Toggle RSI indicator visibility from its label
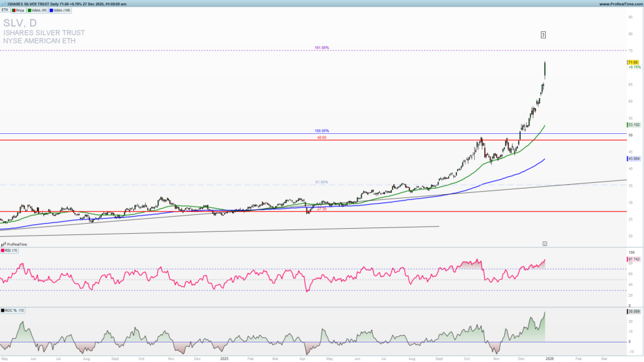The image size is (644, 362). coord(11,250)
